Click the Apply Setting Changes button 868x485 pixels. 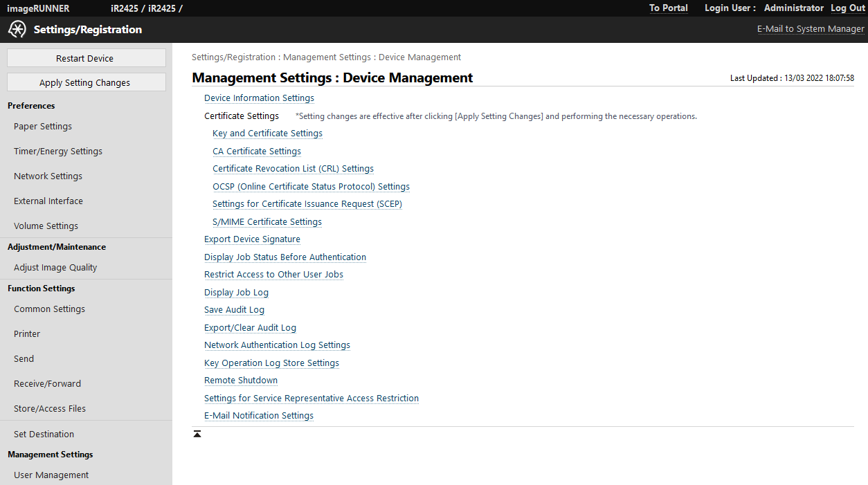(86, 82)
